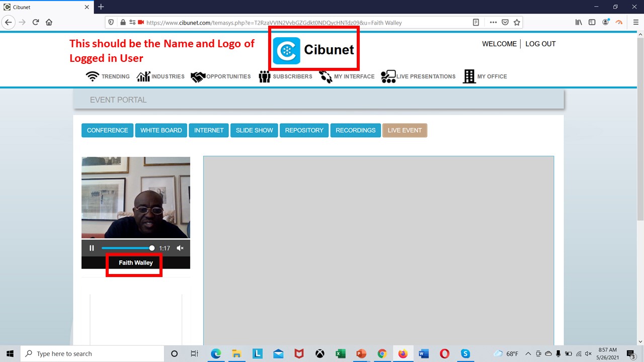Go to Firefox home page
This screenshot has height=362, width=644.
click(x=49, y=22)
